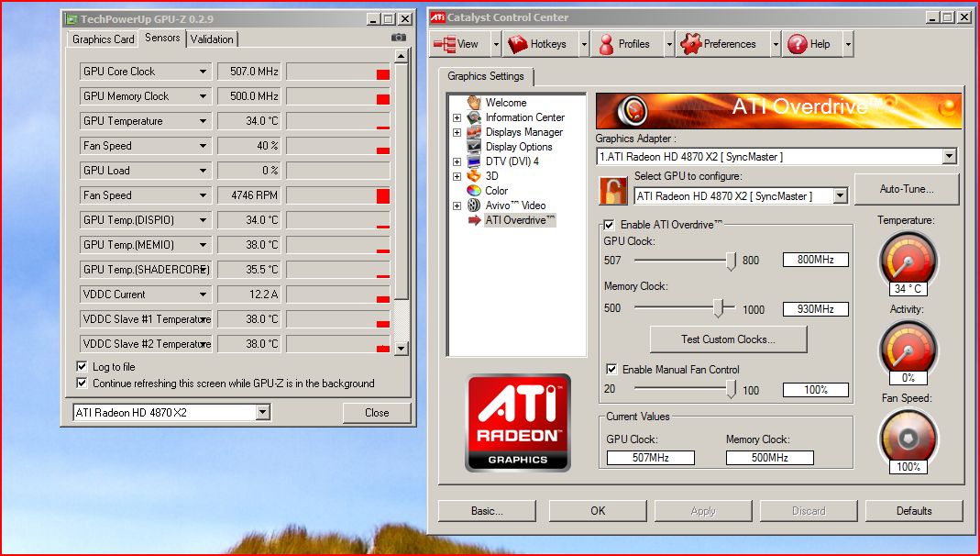Open the Hotkeys menu dropdown arrow
This screenshot has width=980, height=556.
click(x=584, y=44)
